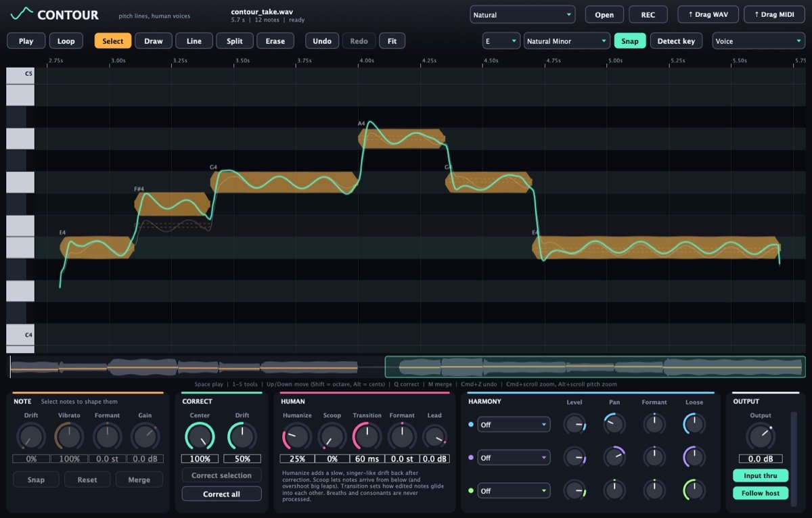812x518 pixels.
Task: Select the Draw tool
Action: click(154, 41)
